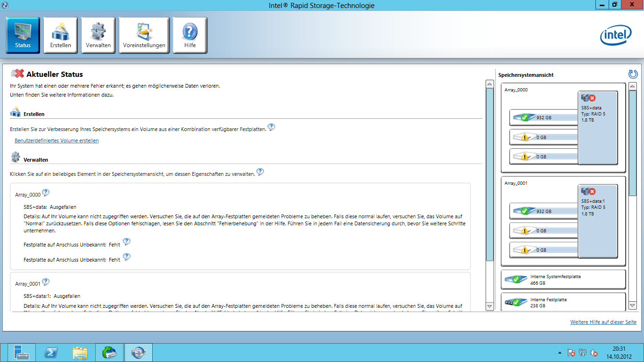The image size is (644, 362).
Task: Refresh the Speichersystemansicht view
Action: coord(633,74)
